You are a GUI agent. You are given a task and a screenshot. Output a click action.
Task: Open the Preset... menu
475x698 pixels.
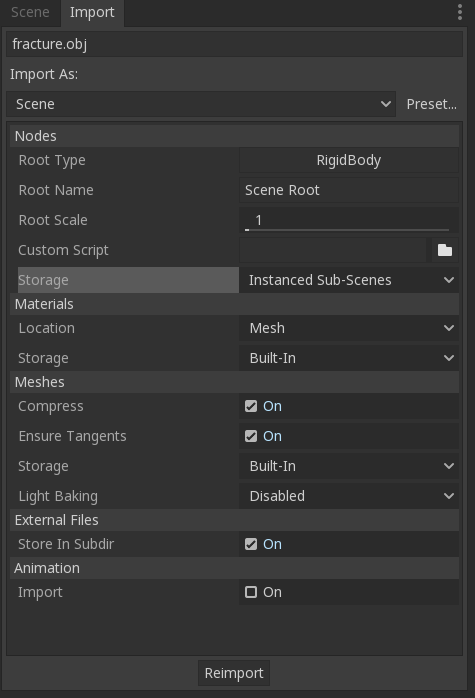pyautogui.click(x=431, y=104)
